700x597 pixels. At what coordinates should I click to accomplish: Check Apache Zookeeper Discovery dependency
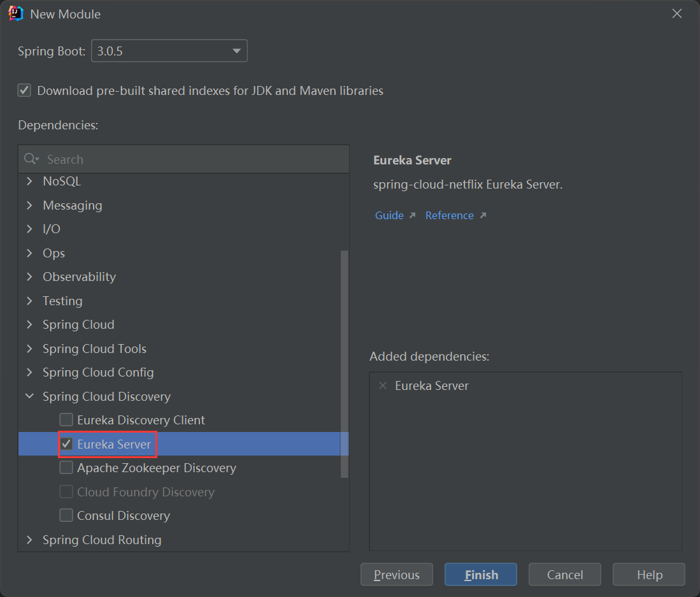coord(66,468)
